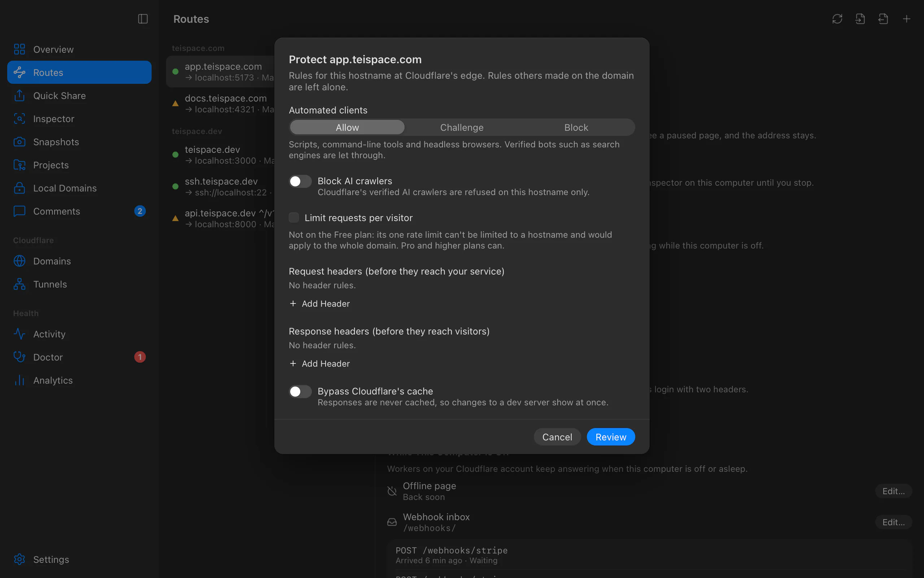
Task: Click the import routes toolbar icon
Action: 860,19
